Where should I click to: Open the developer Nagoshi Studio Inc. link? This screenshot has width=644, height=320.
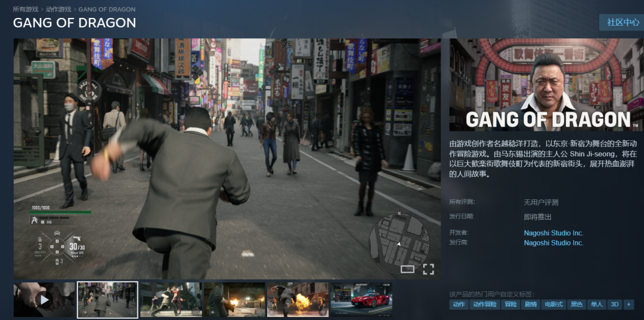553,233
